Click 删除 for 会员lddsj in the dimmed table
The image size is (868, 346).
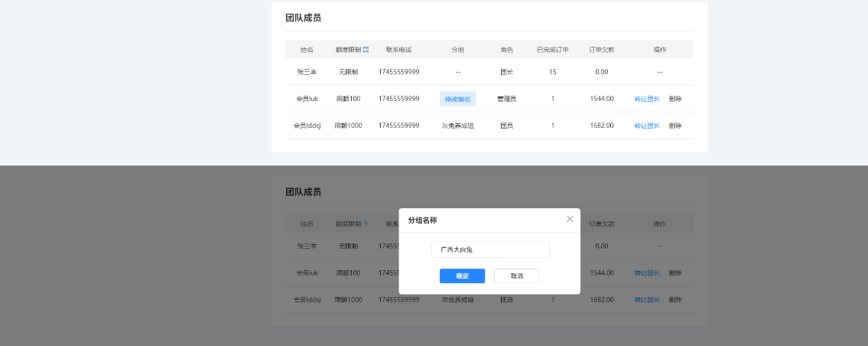[675, 300]
